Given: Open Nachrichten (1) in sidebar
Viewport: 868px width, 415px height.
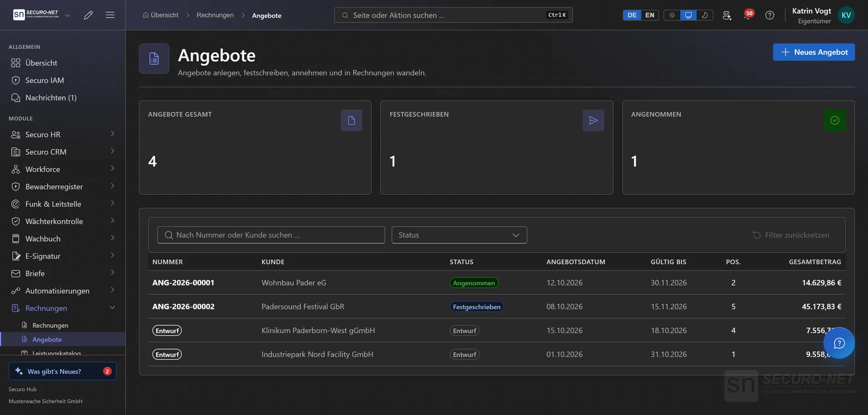Looking at the screenshot, I should click(x=63, y=98).
